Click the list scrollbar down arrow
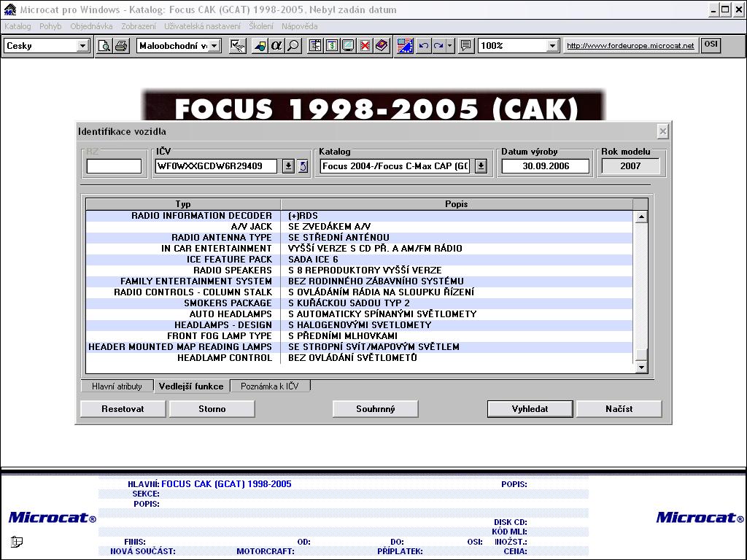 641,367
